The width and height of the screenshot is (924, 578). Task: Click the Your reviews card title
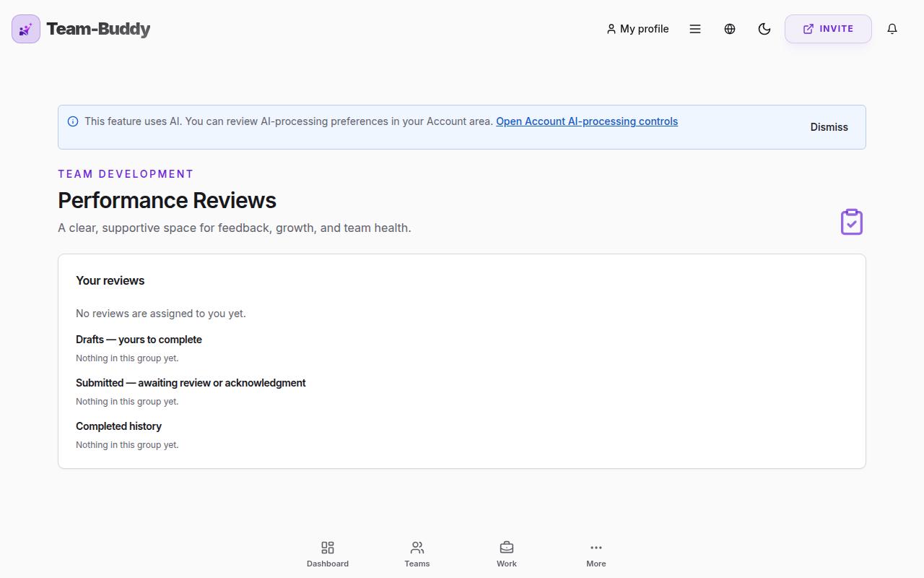[110, 280]
